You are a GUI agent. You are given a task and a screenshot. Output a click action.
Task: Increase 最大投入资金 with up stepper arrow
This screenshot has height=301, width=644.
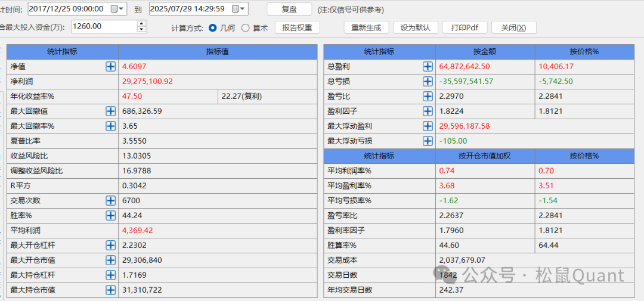point(141,23)
